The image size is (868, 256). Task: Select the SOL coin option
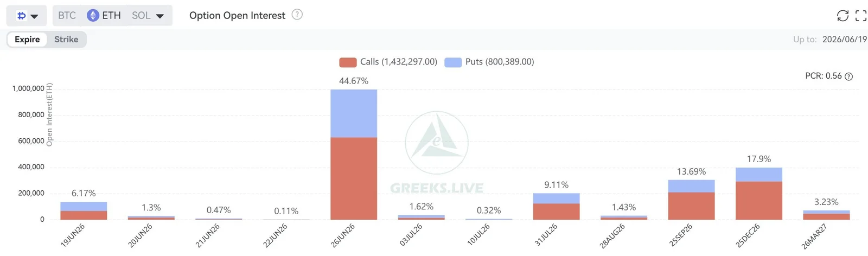click(x=141, y=15)
